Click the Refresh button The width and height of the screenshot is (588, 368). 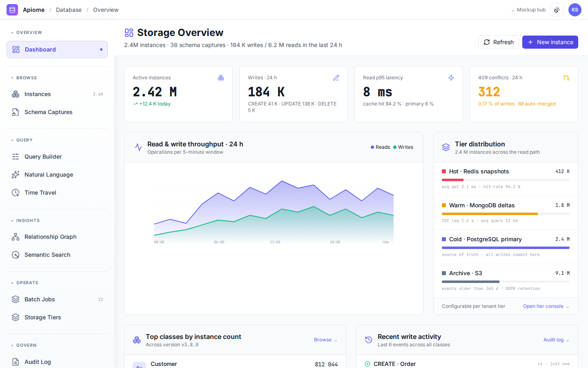point(499,42)
